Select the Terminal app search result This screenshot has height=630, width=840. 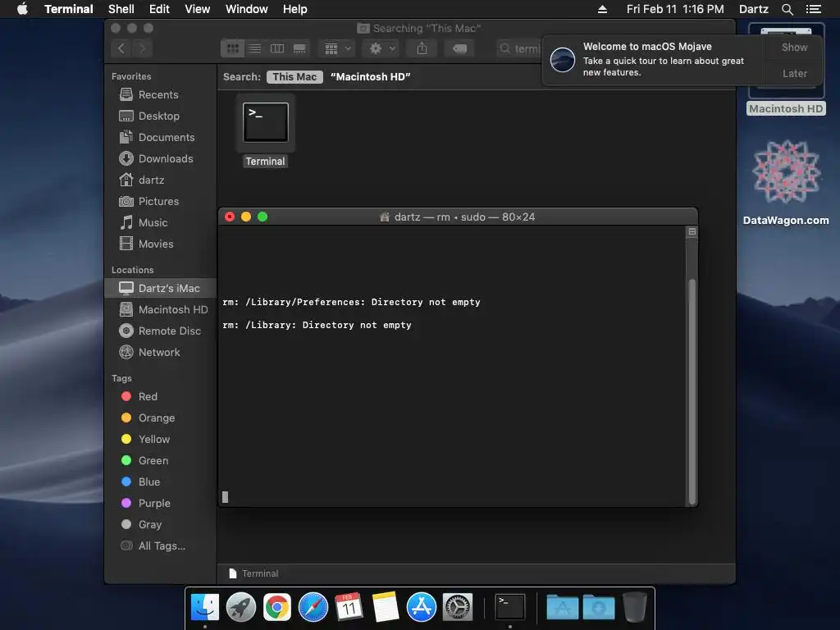(265, 131)
